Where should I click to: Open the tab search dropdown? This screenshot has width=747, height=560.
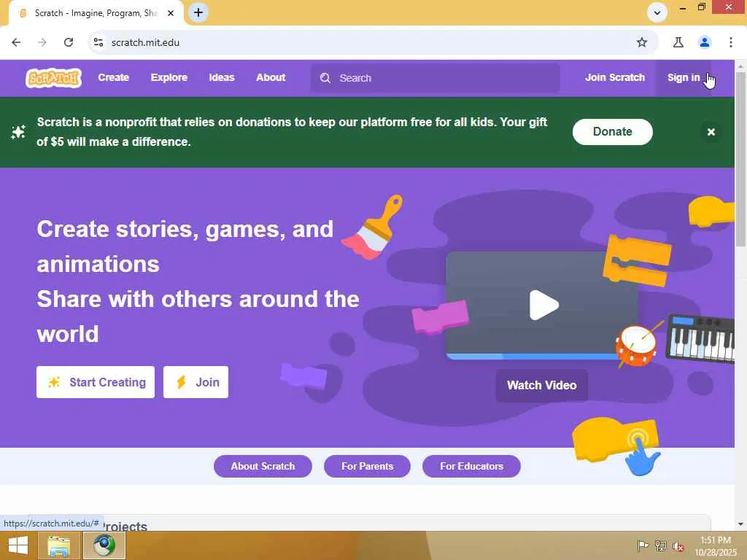pyautogui.click(x=657, y=13)
